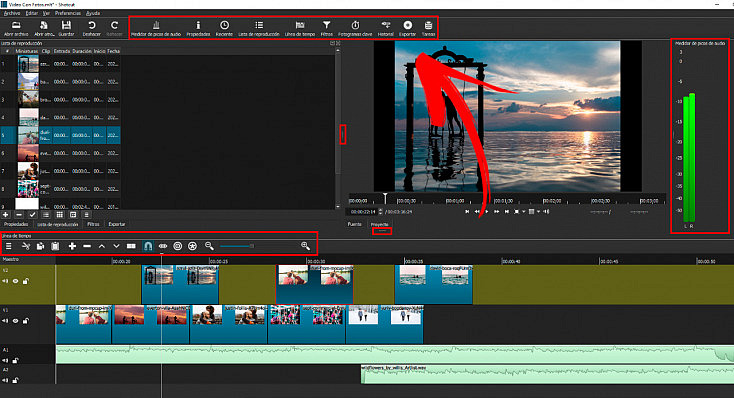Open Filtros funnel icon in main toolbar
This screenshot has width=734, height=398.
(327, 29)
